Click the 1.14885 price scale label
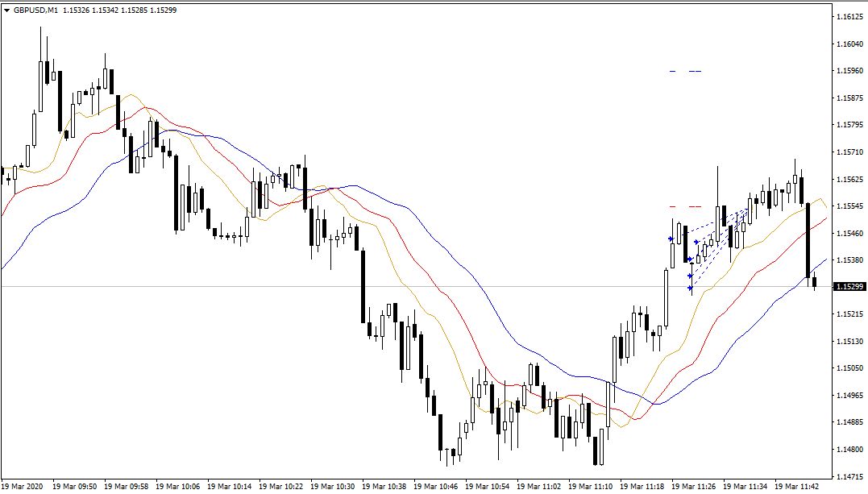Screen dimensions: 868x494 pos(849,422)
